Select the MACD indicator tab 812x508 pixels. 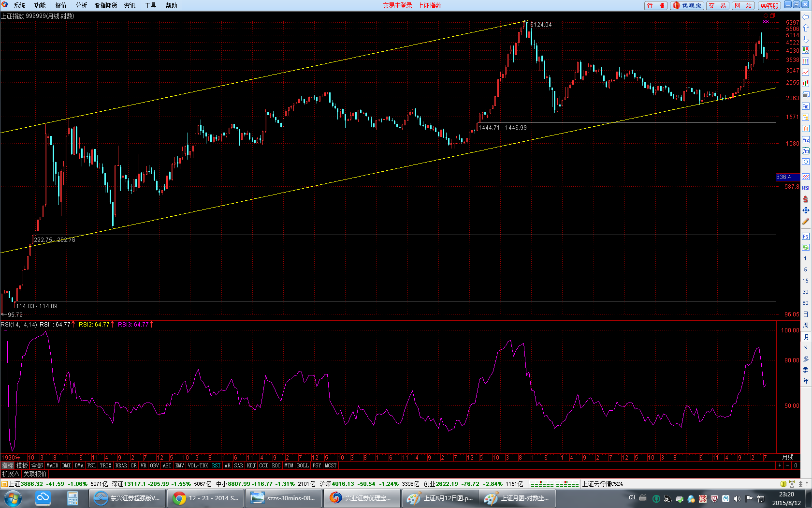[52, 466]
